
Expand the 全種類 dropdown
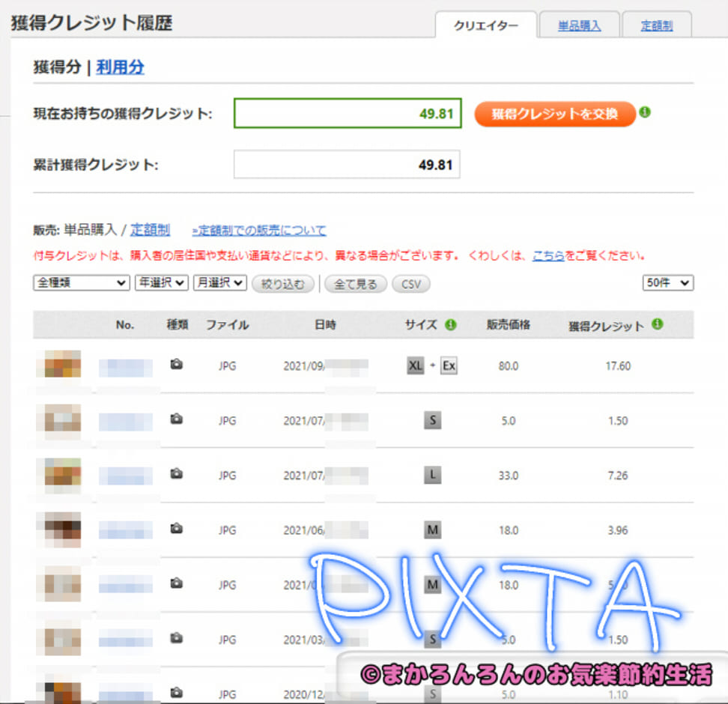pyautogui.click(x=81, y=283)
